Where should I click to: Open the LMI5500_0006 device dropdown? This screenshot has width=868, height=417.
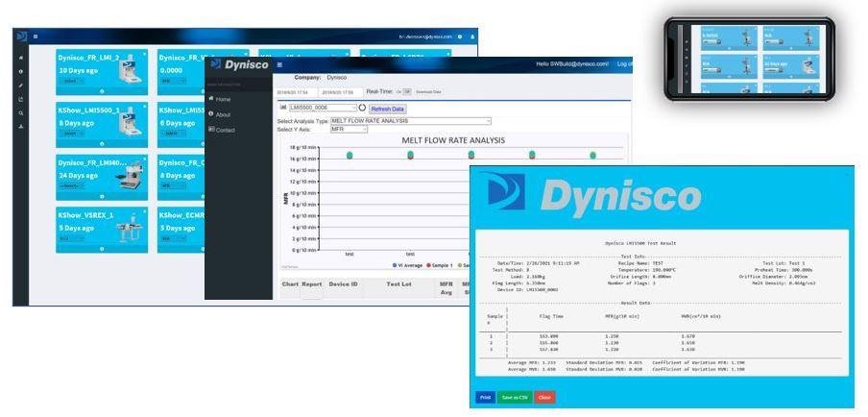[323, 108]
